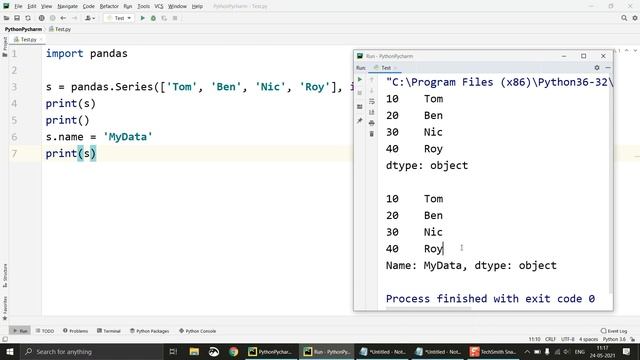Open Problems tool window tab
Image resolution: width=640 pixels, height=360 pixels.
pos(76,331)
